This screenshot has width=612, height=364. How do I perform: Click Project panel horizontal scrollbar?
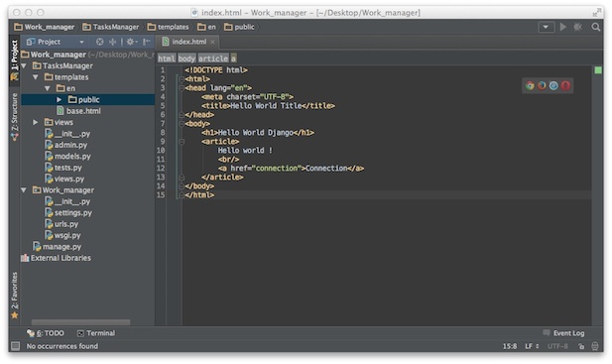click(80, 322)
